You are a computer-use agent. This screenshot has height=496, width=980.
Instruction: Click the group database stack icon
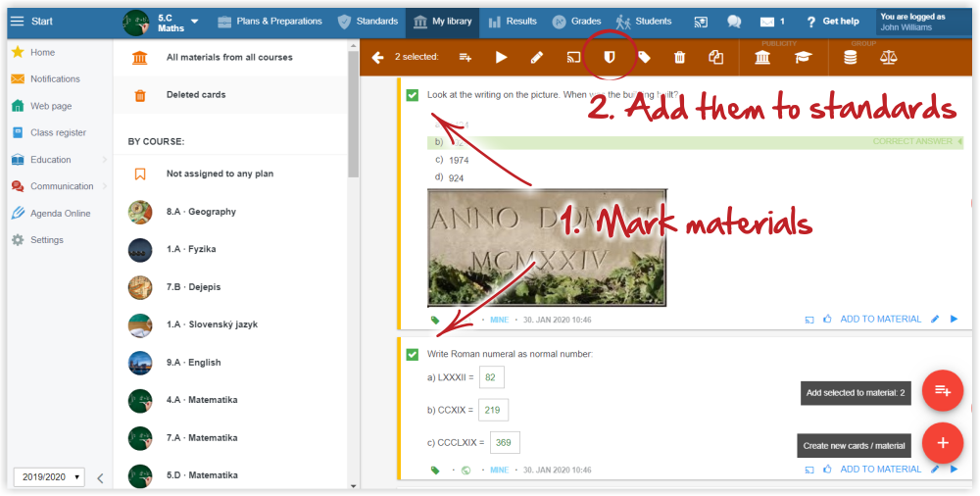pos(850,58)
